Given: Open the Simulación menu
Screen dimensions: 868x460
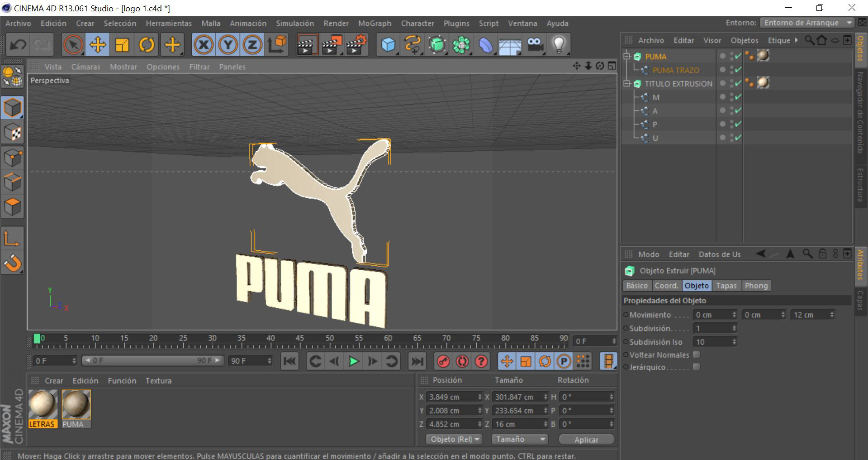Looking at the screenshot, I should (x=295, y=24).
